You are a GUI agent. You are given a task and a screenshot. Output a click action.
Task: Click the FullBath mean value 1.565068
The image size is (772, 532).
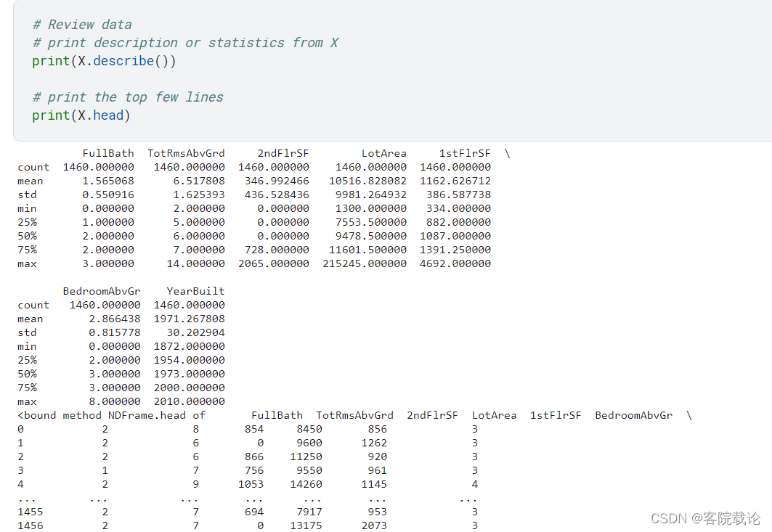pos(107,181)
